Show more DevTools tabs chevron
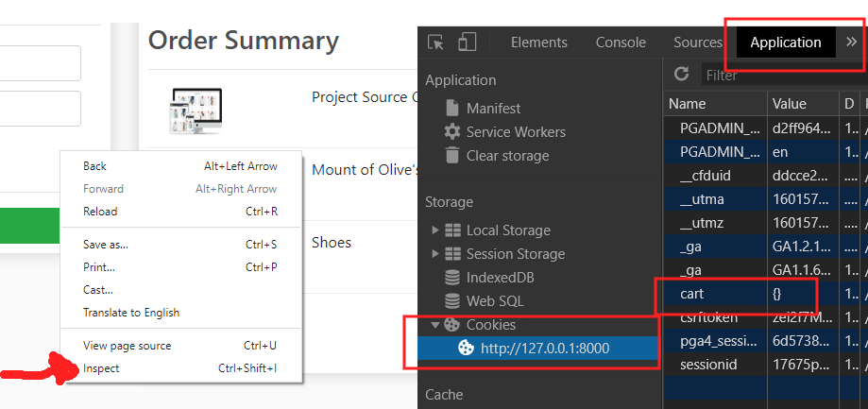The width and height of the screenshot is (868, 409). 851,42
